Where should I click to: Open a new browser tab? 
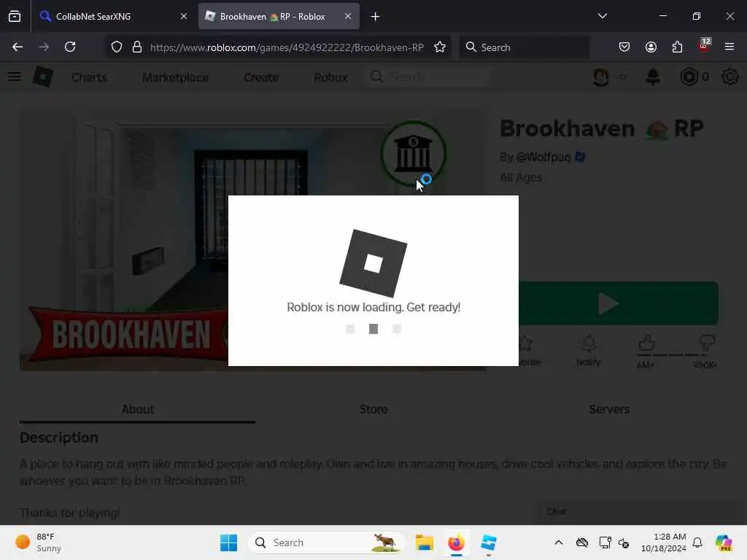tap(376, 17)
